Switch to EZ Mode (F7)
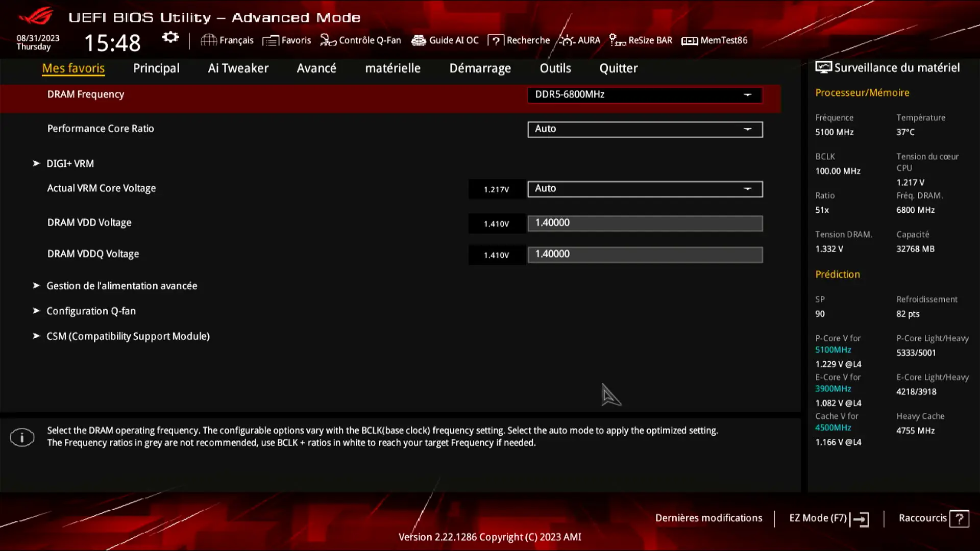Screen dimensions: 980x551 [818, 518]
